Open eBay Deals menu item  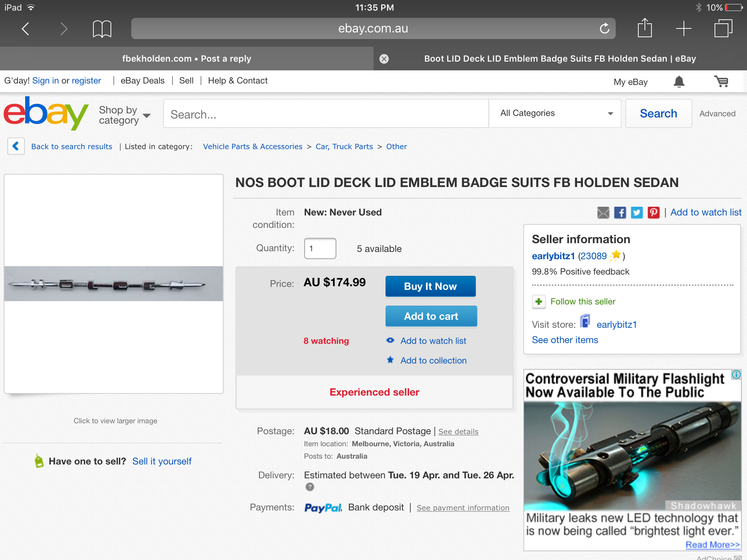tap(142, 81)
